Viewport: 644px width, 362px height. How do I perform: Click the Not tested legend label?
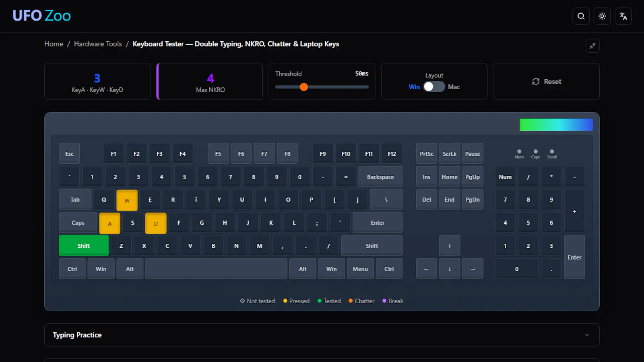point(261,301)
